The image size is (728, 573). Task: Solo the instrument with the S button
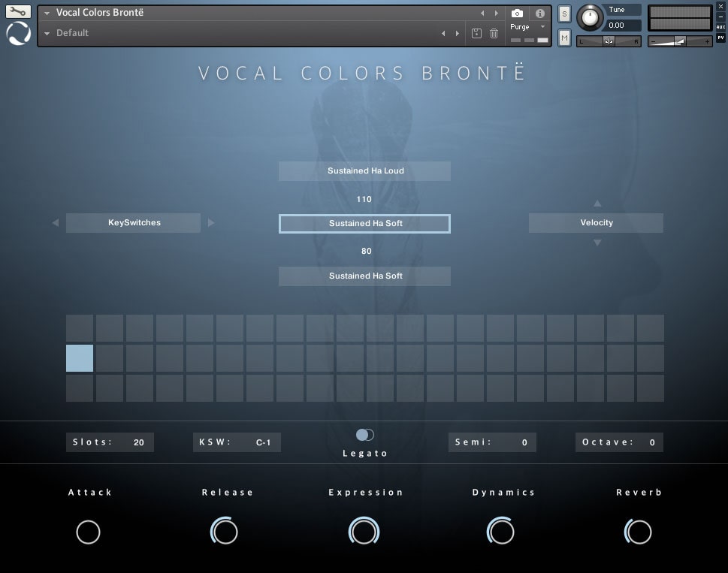click(564, 14)
